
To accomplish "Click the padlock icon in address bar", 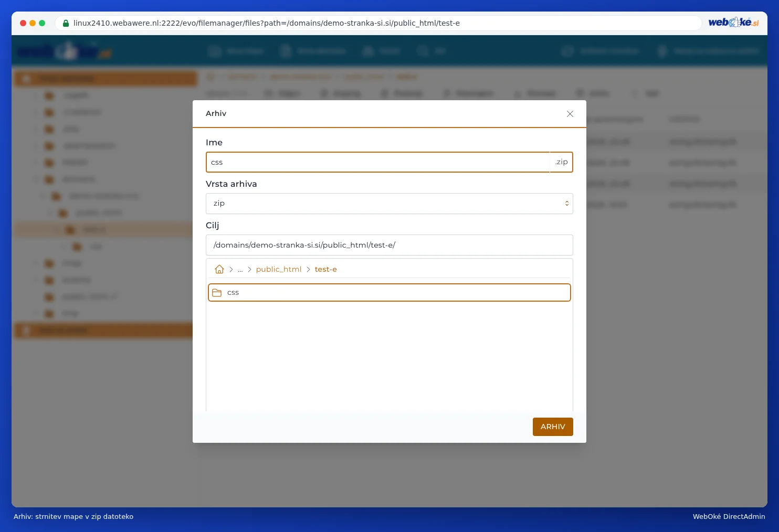I will click(x=66, y=23).
